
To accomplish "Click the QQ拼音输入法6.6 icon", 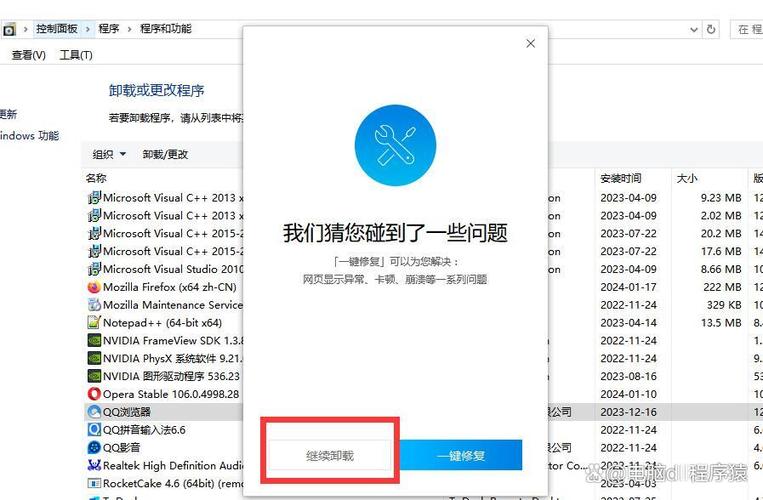I will (x=94, y=429).
